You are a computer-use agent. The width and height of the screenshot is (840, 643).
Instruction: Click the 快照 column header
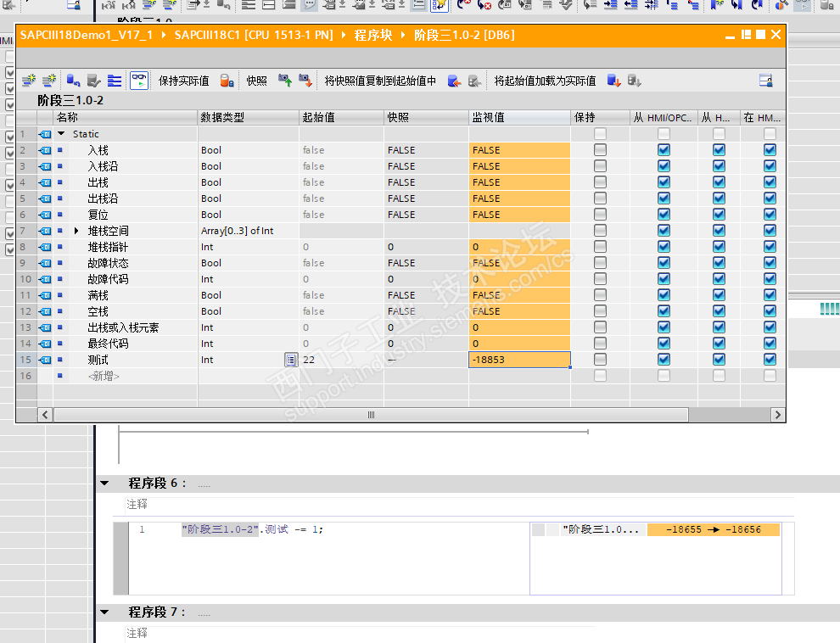(x=427, y=117)
